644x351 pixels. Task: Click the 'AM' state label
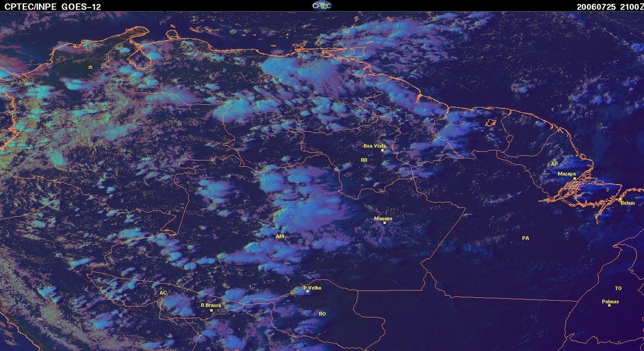click(280, 237)
